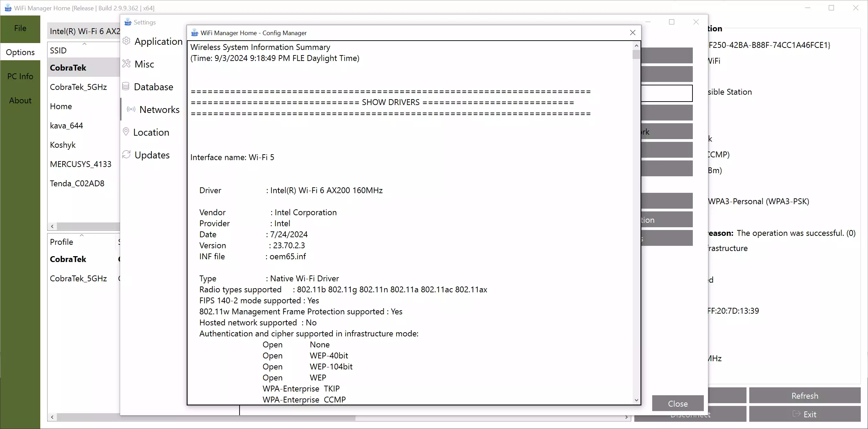
Task: Click the Radio types supported line
Action: coord(343,290)
